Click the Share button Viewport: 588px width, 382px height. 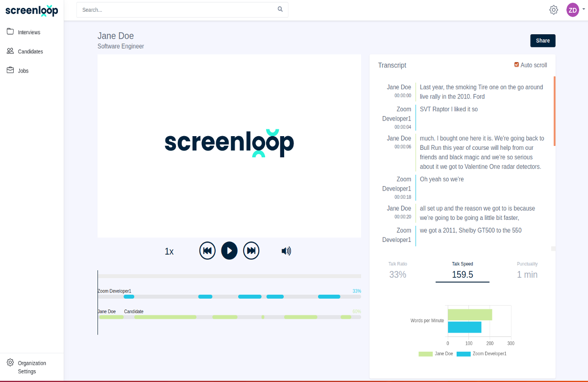[542, 41]
